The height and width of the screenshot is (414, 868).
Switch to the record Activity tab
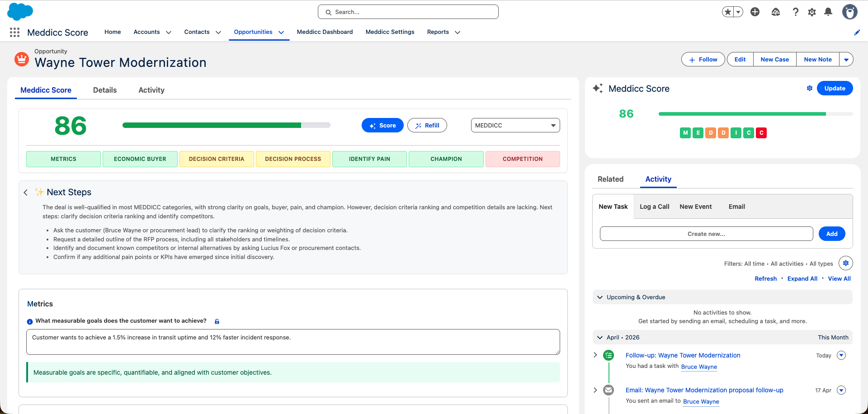[151, 90]
